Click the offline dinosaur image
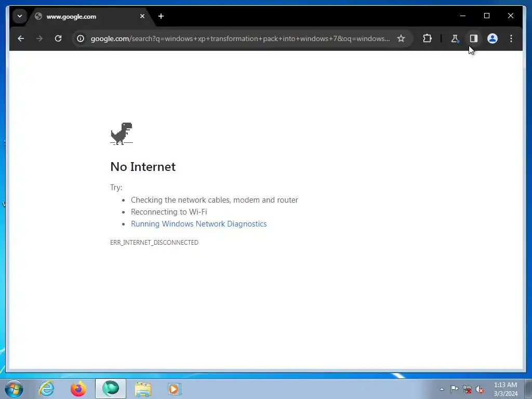532x399 pixels. (122, 134)
